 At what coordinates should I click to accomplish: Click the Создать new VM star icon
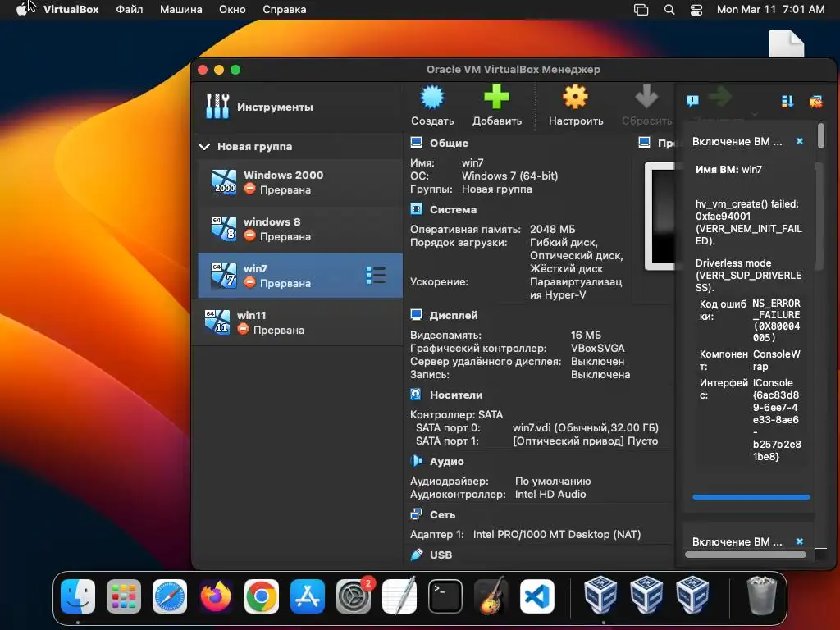(x=432, y=98)
